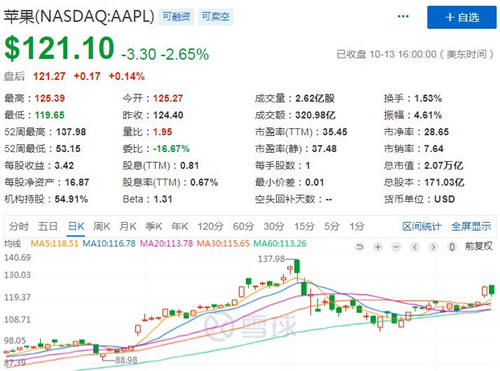Open the three-dot more options menu
Image resolution: width=500 pixels, height=371 pixels.
point(403,16)
